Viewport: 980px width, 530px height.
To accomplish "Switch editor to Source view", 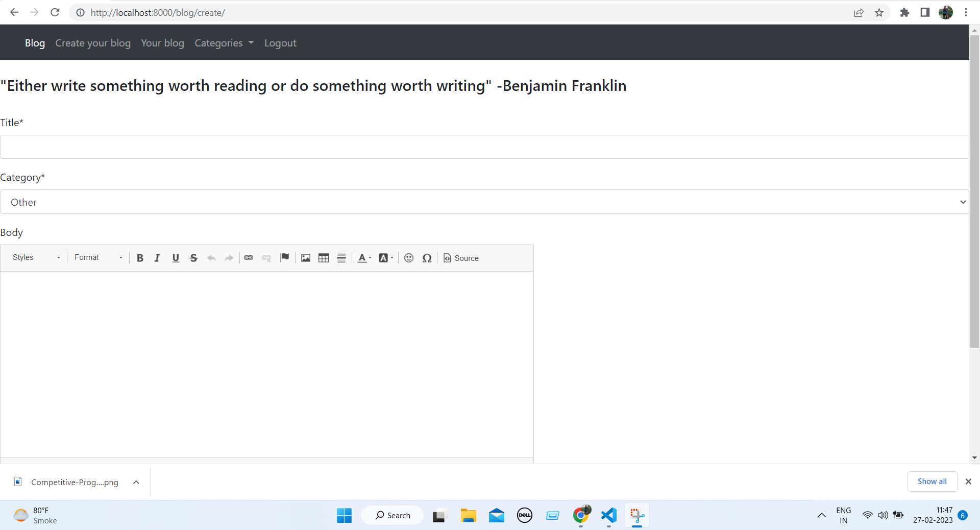I will (461, 258).
